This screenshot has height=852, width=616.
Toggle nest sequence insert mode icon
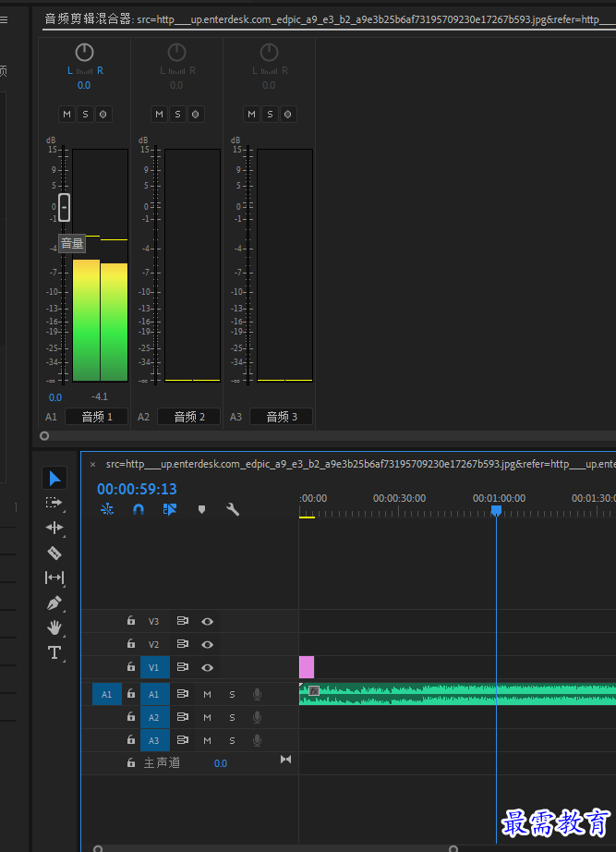click(x=107, y=509)
